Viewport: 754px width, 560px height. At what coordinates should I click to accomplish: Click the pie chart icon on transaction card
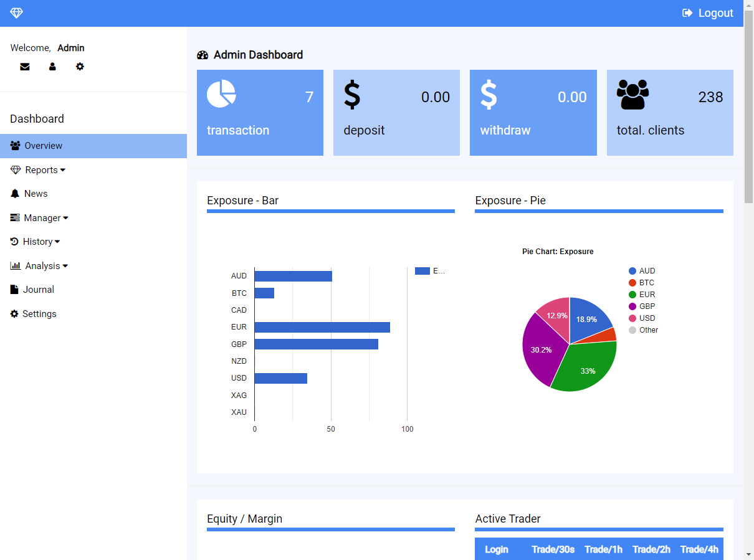(x=221, y=94)
